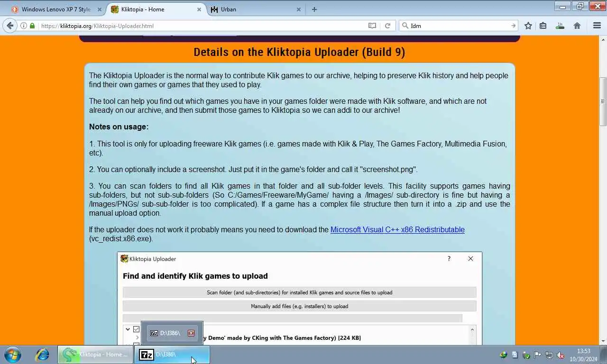Go to the browser home page icon
Image resolution: width=607 pixels, height=364 pixels.
(x=577, y=26)
